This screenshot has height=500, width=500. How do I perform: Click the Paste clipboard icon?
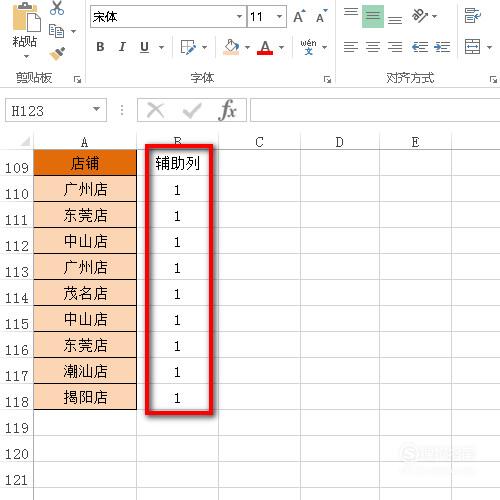click(26, 17)
